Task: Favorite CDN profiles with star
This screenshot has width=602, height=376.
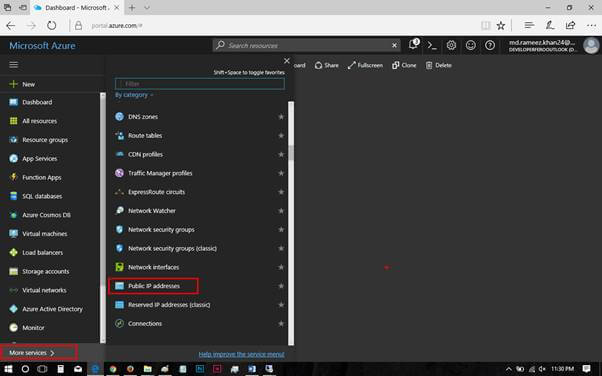Action: 281,154
